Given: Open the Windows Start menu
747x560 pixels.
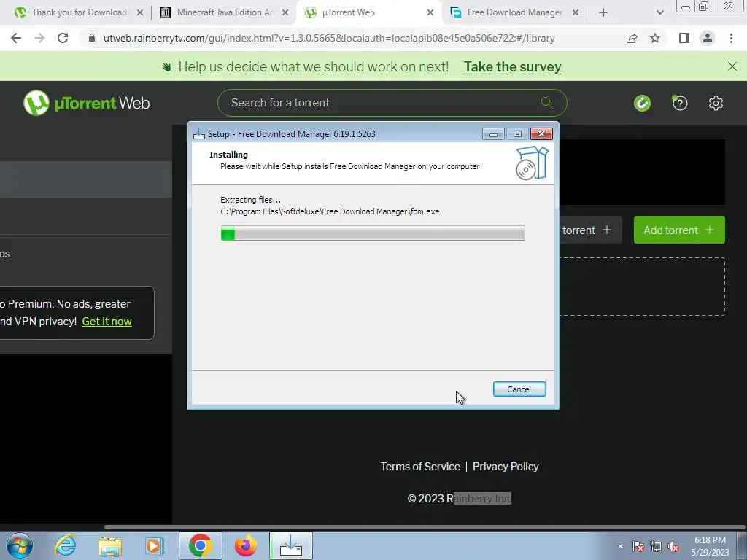Looking at the screenshot, I should click(x=20, y=545).
